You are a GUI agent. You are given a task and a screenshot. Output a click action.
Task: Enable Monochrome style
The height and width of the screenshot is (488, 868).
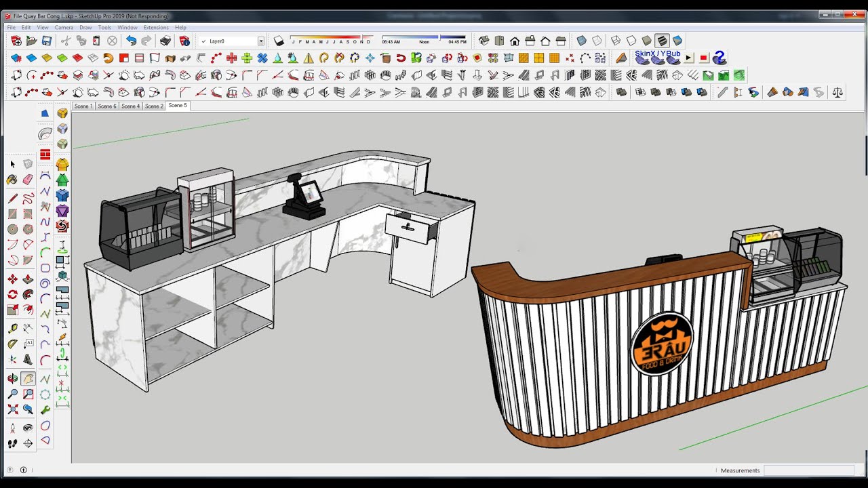(677, 41)
